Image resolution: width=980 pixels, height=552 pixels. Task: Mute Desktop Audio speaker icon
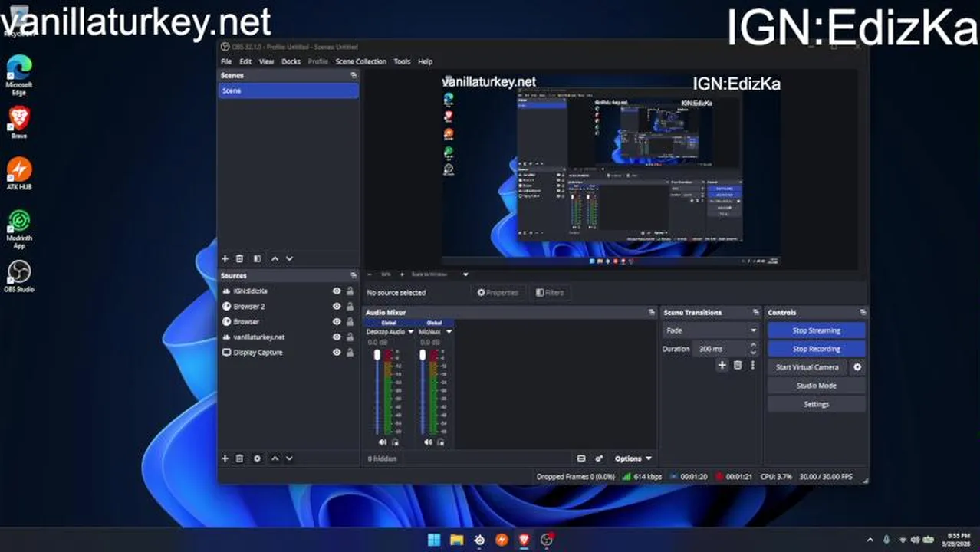pyautogui.click(x=383, y=442)
